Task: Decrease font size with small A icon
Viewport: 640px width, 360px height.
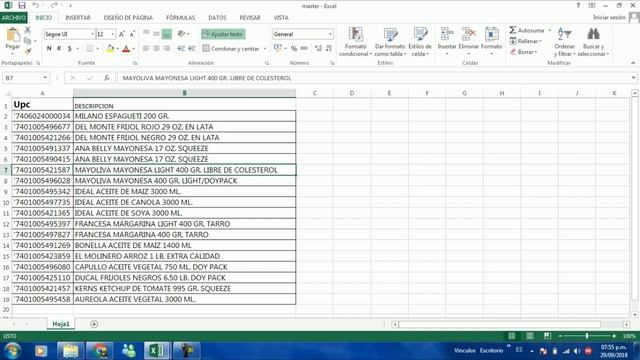Action: click(x=132, y=34)
